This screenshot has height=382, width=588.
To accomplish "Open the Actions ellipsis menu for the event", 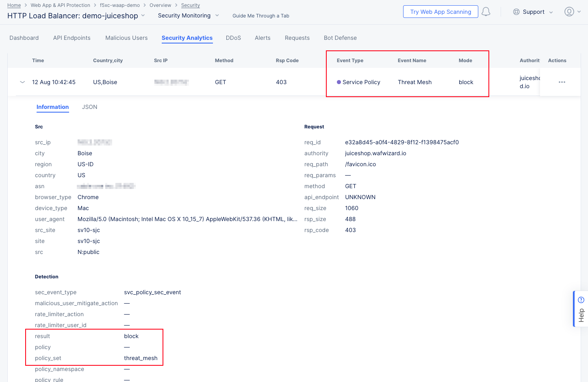I will [562, 82].
